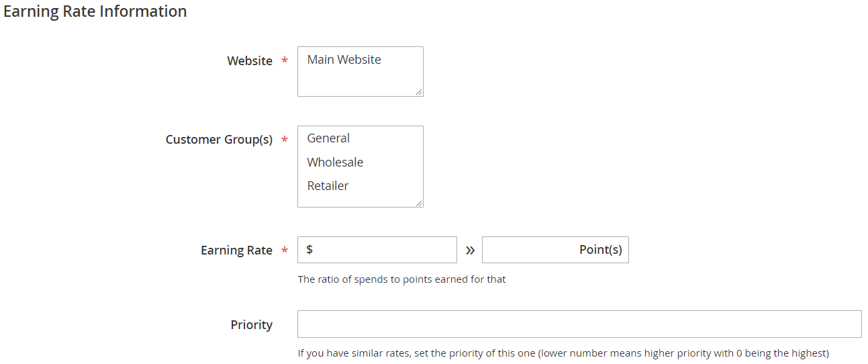Screen dimensions: 868x364
Task: Select the General customer group
Action: pos(329,138)
